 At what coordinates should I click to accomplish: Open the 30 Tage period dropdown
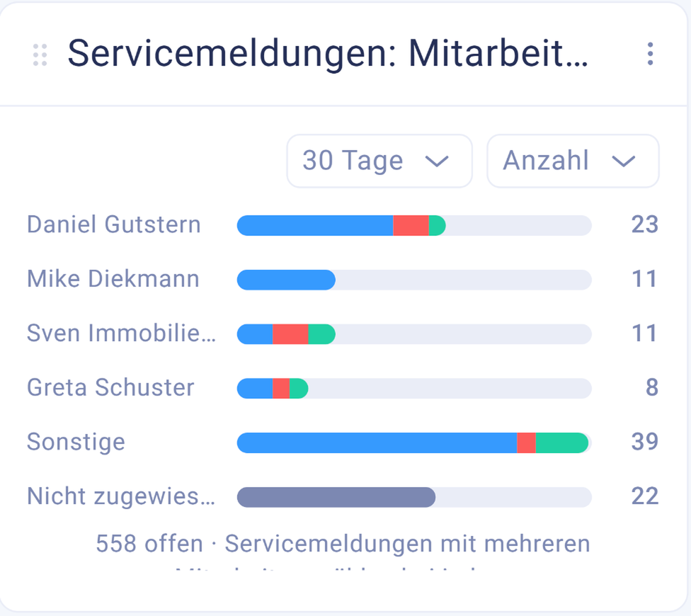coord(379,161)
